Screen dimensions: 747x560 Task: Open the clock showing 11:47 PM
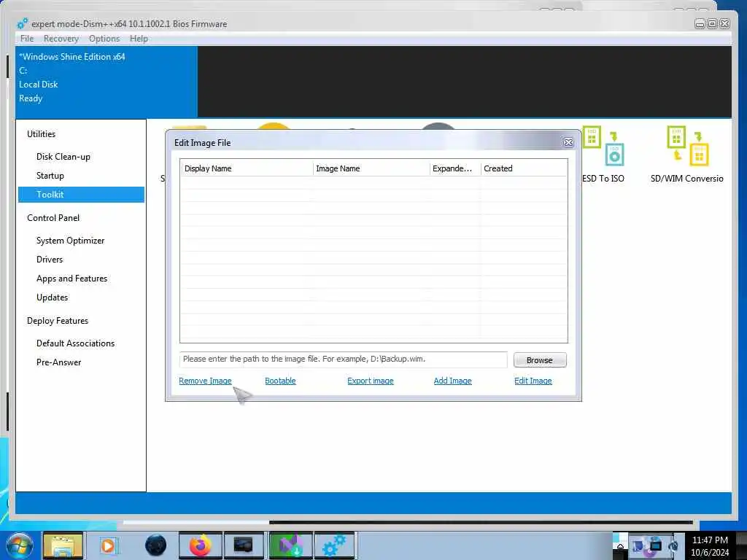710,545
